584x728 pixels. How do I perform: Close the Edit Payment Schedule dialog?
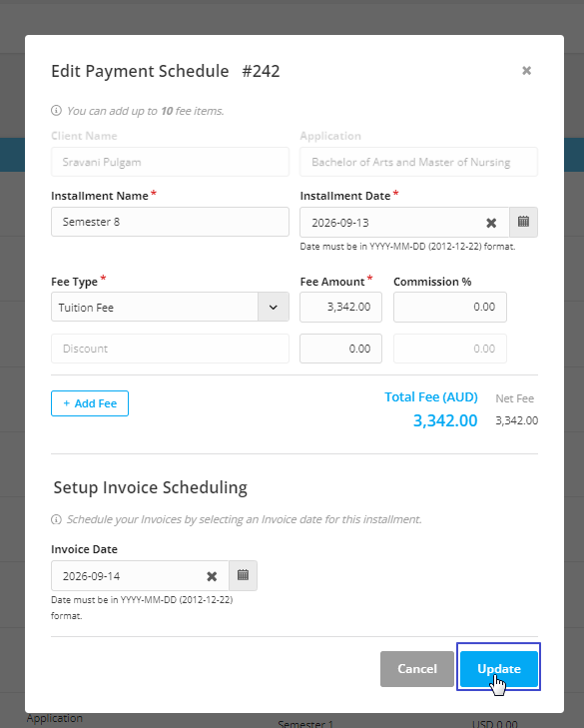pyautogui.click(x=526, y=71)
